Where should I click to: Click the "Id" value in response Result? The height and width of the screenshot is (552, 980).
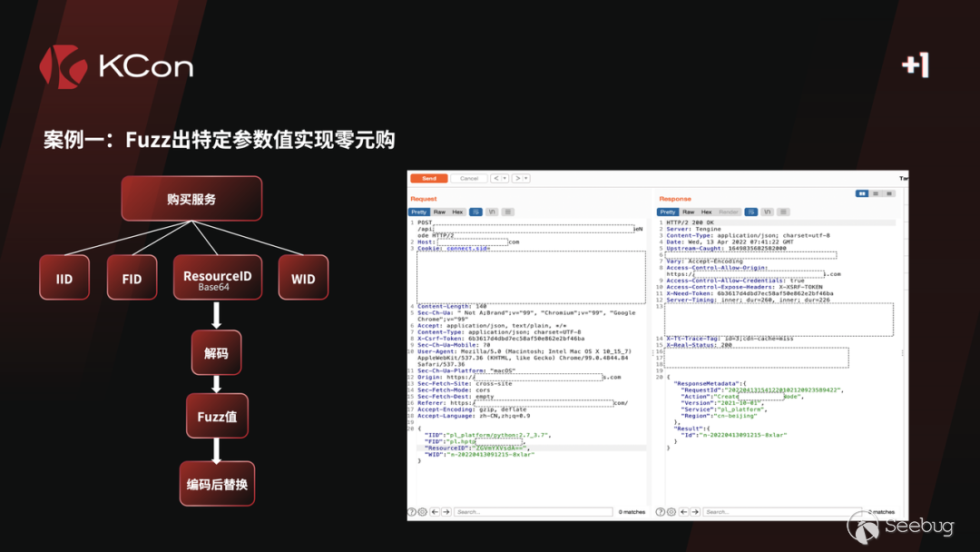pos(742,435)
